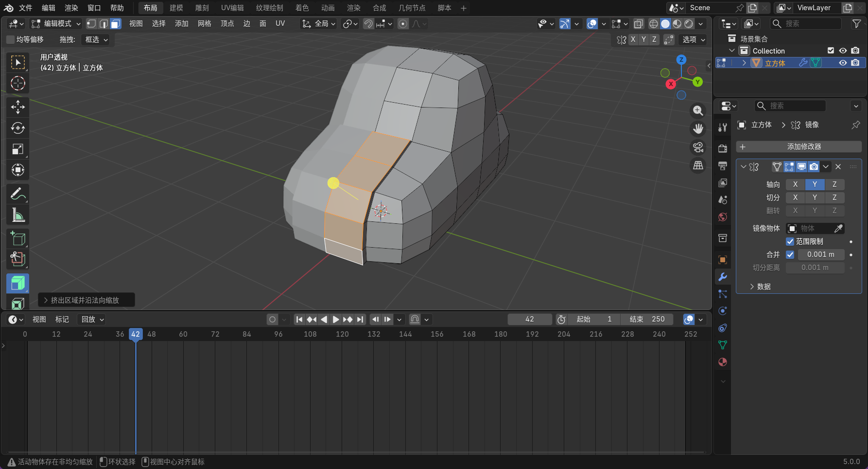Click frame 96 on the timeline ruler
This screenshot has height=469, width=868.
(278, 334)
